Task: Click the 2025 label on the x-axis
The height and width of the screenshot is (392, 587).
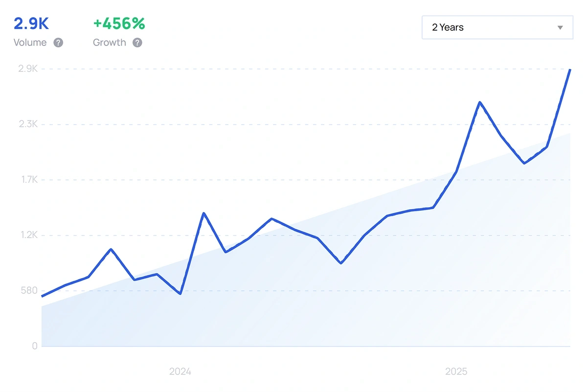Action: 456,371
